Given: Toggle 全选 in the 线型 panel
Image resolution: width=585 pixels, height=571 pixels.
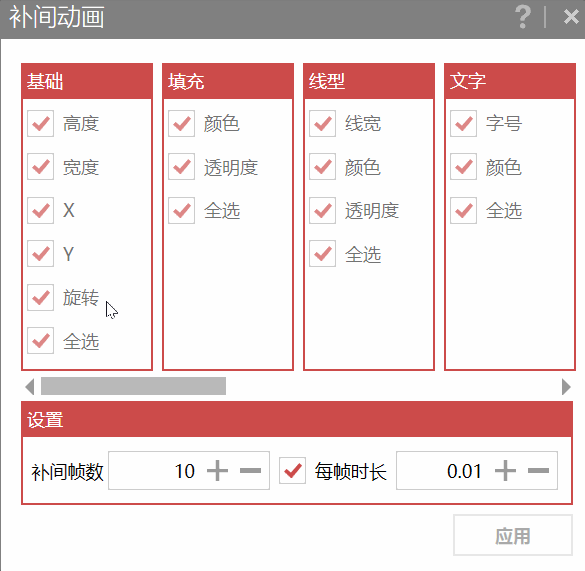Looking at the screenshot, I should pyautogui.click(x=323, y=254).
